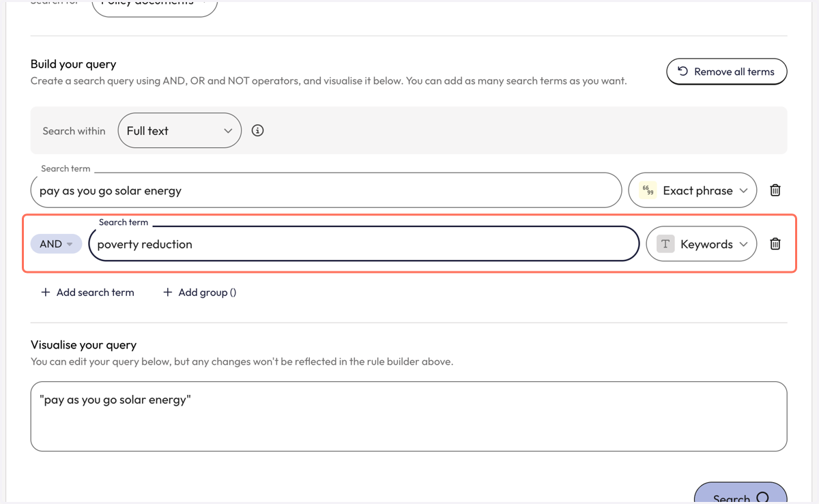Viewport: 819px width, 504px height.
Task: Delete the pay as you go solar energy term
Action: (775, 190)
